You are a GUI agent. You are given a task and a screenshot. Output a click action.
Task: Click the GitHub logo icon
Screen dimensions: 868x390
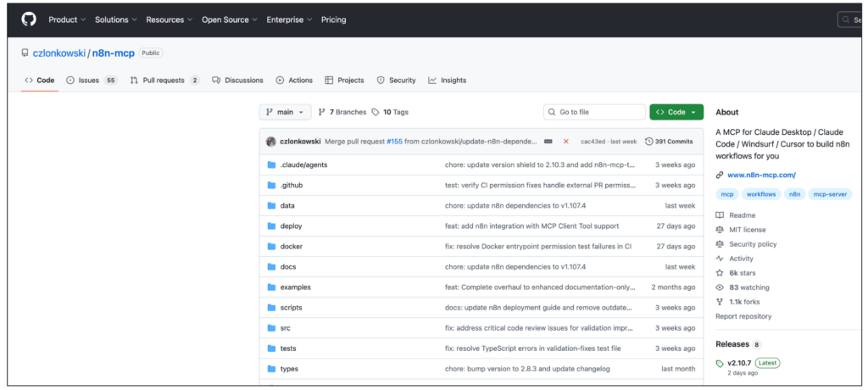point(29,19)
